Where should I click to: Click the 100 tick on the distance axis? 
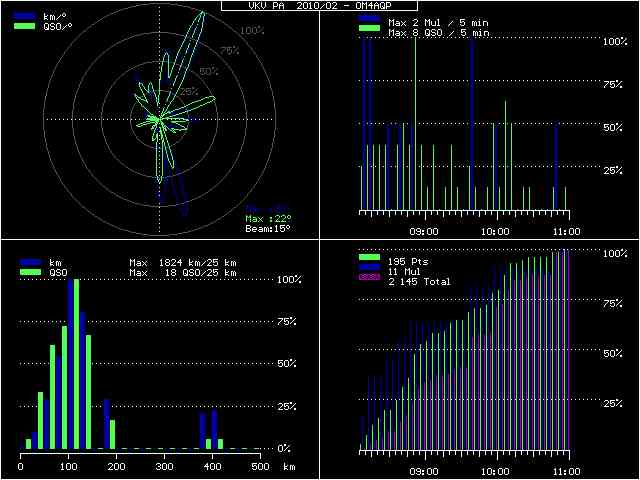coord(68,466)
